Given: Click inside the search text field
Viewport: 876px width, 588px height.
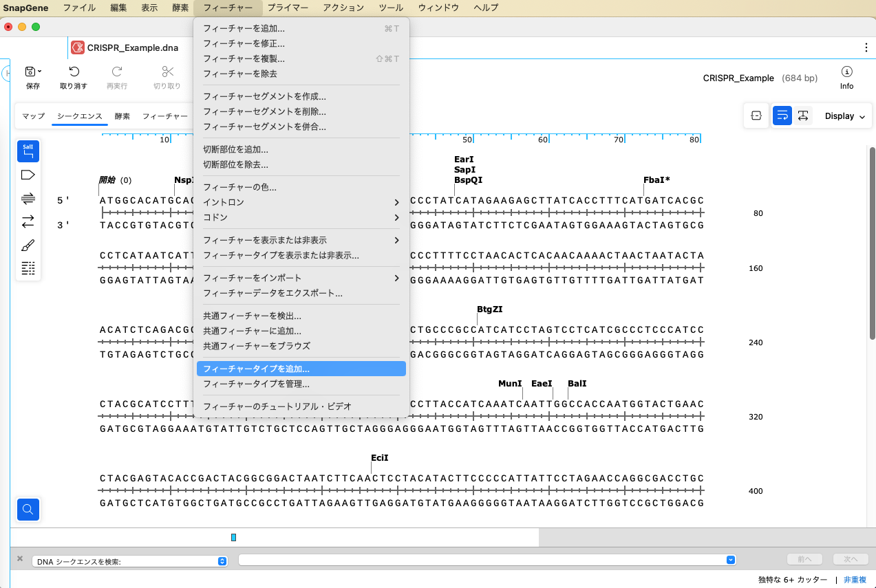Looking at the screenshot, I should click(482, 559).
